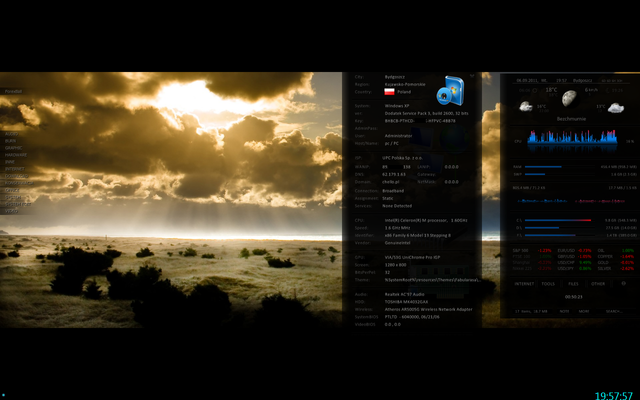This screenshot has height=400, width=640.
Task: Click the moon weather icon
Action: point(569,98)
